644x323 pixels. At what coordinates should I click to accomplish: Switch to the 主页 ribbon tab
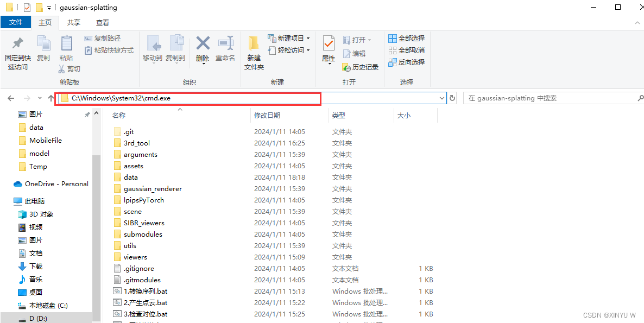pyautogui.click(x=45, y=23)
